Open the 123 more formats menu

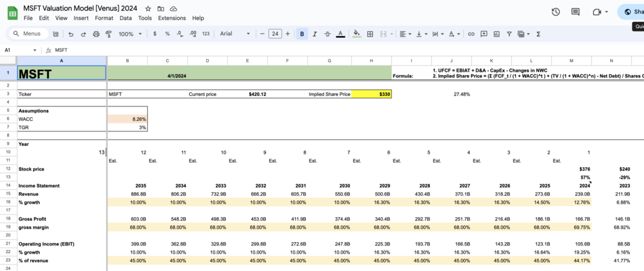click(x=206, y=34)
